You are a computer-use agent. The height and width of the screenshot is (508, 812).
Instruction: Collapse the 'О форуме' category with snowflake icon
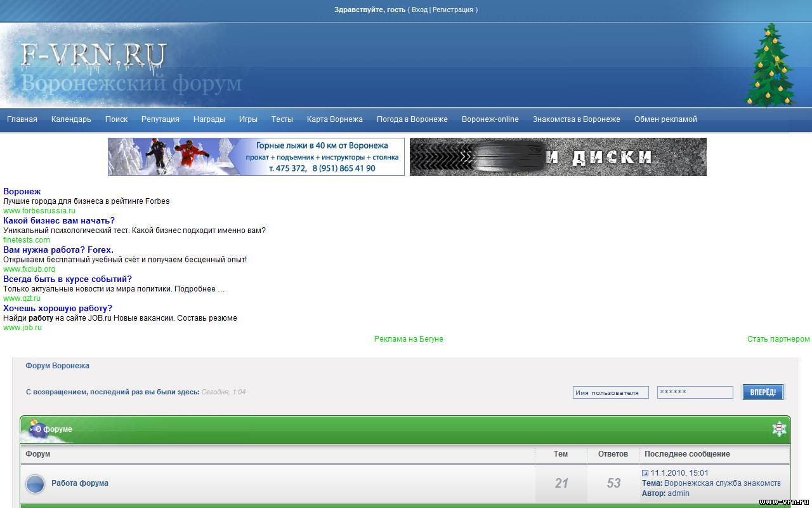point(779,429)
